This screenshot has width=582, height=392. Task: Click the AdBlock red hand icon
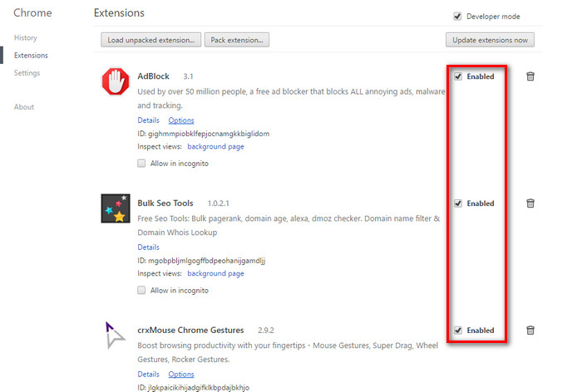tap(116, 81)
